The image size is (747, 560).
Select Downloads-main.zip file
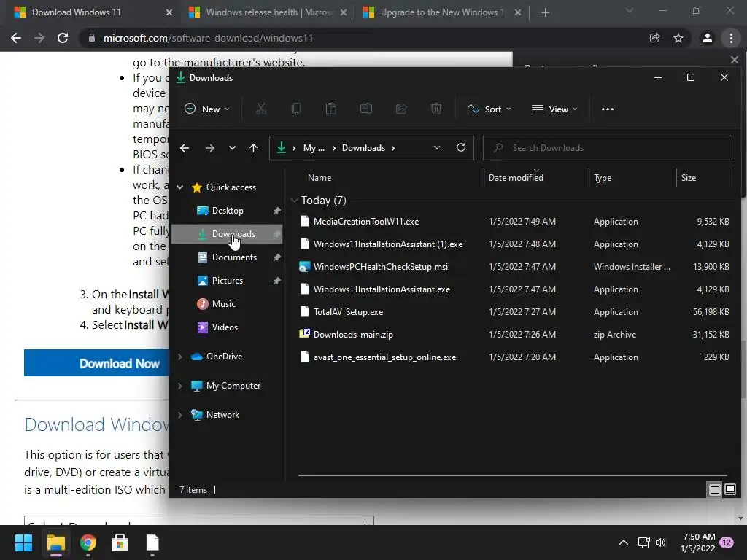coord(514,334)
